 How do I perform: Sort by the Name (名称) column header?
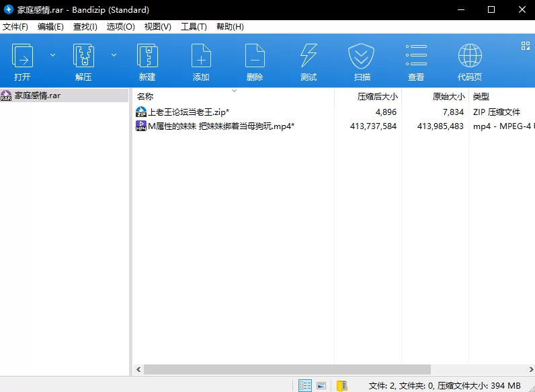[145, 96]
